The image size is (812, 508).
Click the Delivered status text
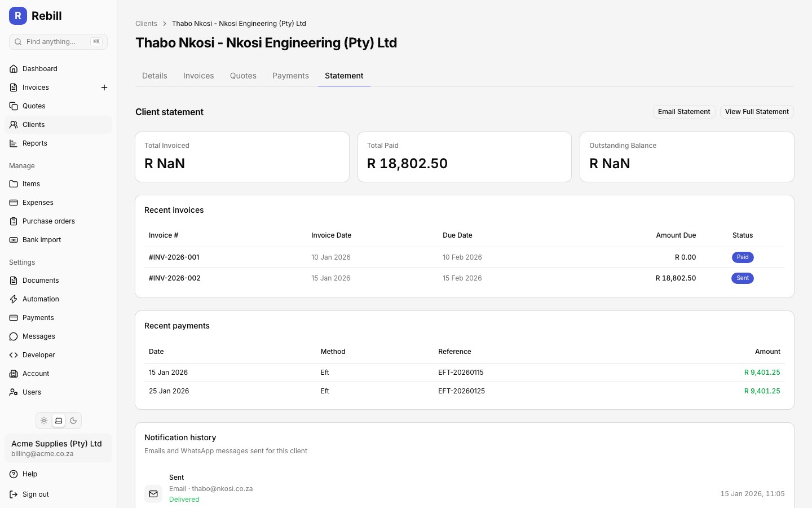[x=184, y=500]
